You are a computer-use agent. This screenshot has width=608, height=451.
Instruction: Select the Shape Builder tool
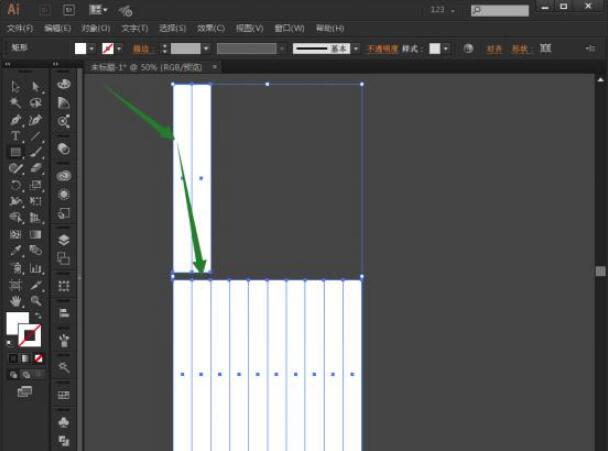click(15, 218)
